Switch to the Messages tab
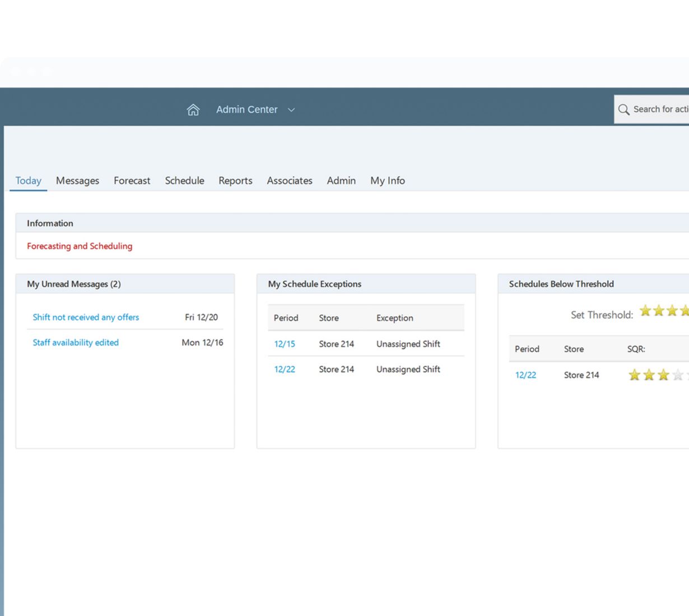This screenshot has height=616, width=689. click(x=77, y=181)
